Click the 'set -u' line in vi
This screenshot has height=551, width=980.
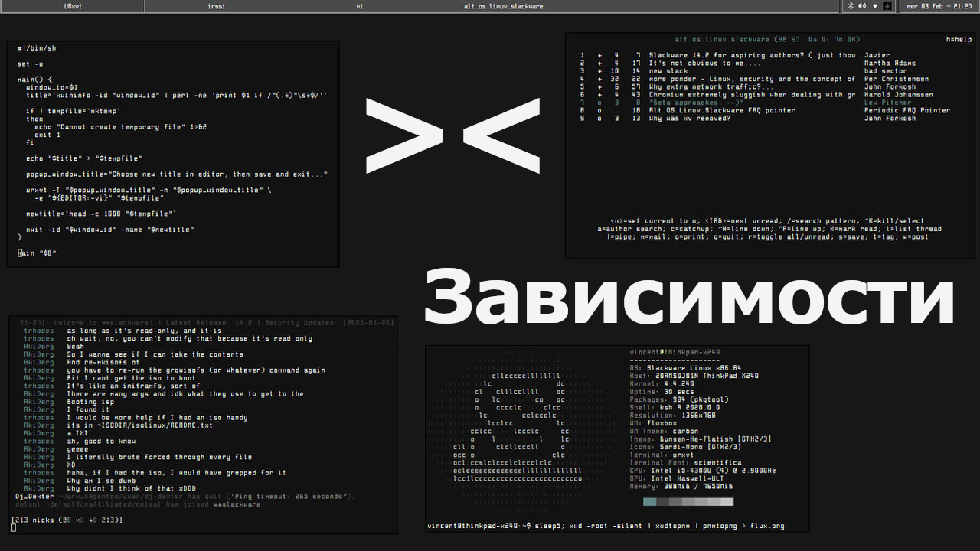tap(30, 64)
